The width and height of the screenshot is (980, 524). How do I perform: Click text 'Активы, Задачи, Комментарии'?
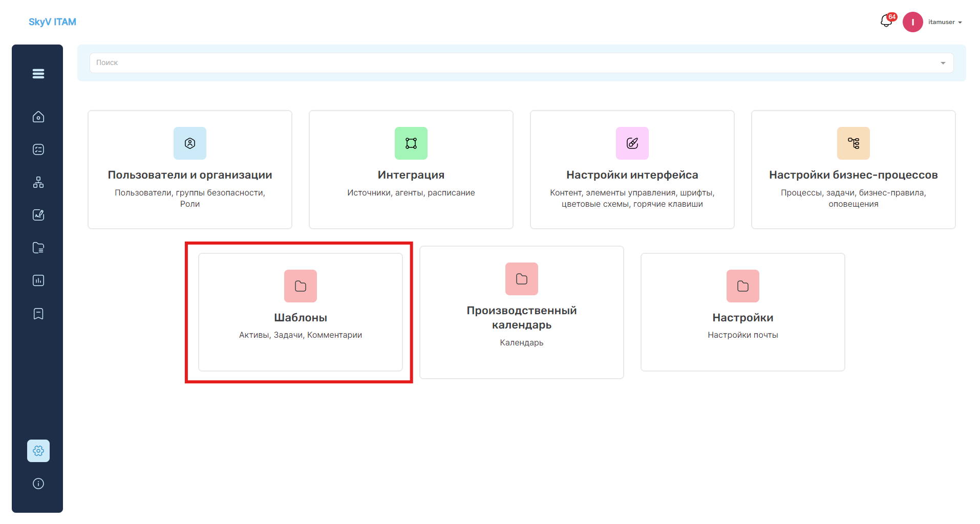[301, 335]
